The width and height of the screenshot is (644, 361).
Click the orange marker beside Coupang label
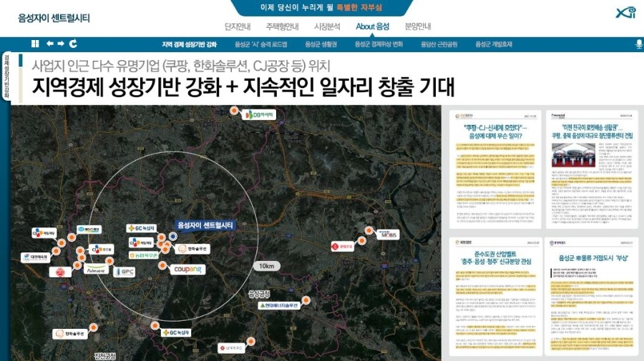tap(162, 266)
